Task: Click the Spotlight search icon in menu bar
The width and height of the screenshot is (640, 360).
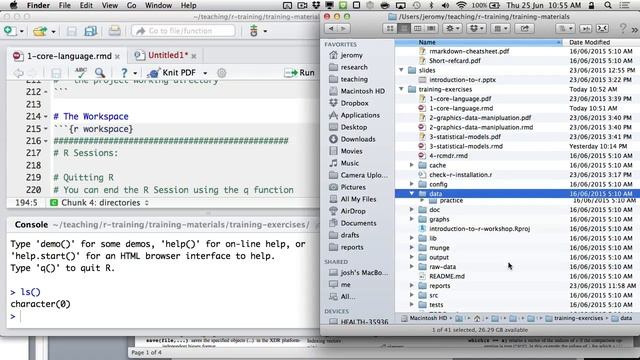Action: click(608, 5)
